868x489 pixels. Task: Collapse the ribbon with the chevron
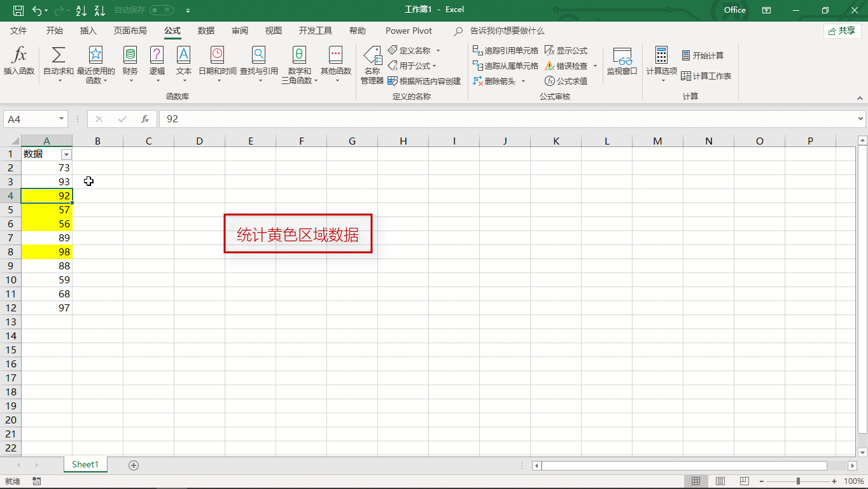tap(860, 98)
